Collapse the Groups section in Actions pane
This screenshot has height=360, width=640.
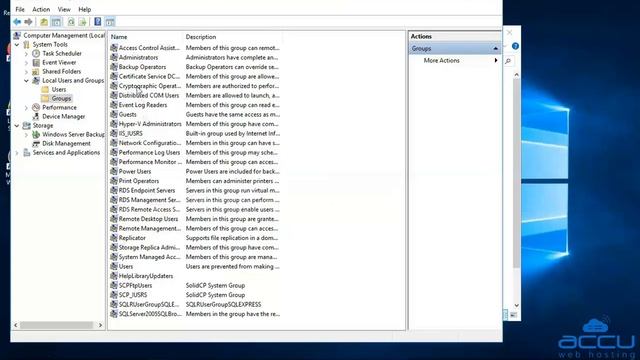point(495,48)
